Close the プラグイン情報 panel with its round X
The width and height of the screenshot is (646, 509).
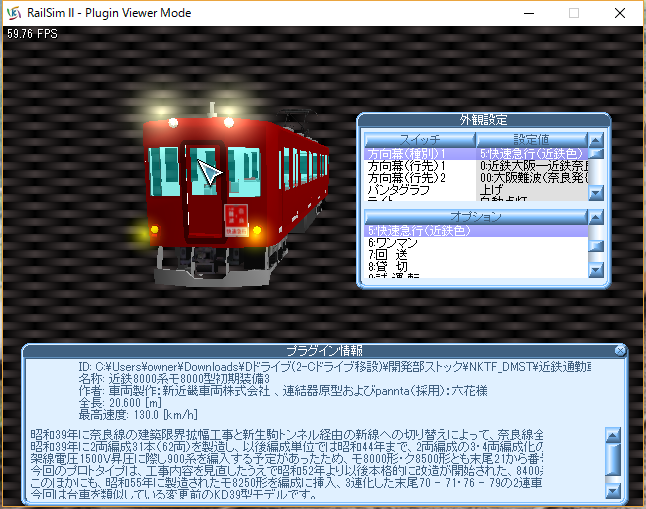pyautogui.click(x=620, y=350)
